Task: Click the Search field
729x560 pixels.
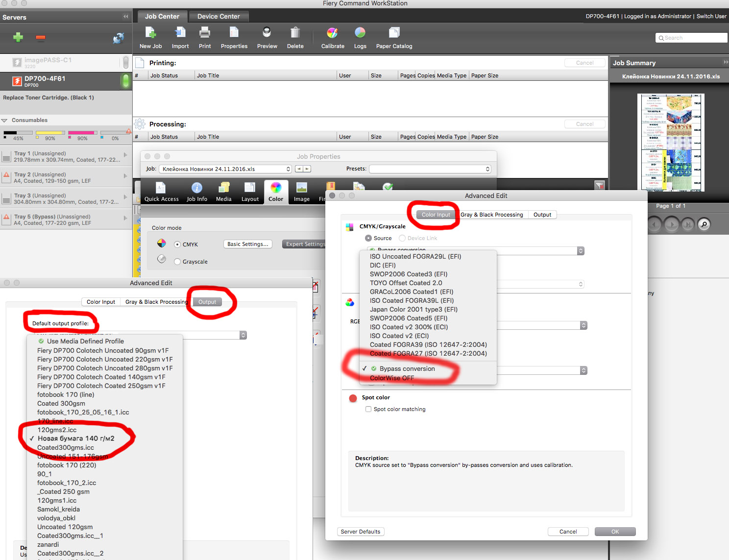Action: tap(691, 38)
